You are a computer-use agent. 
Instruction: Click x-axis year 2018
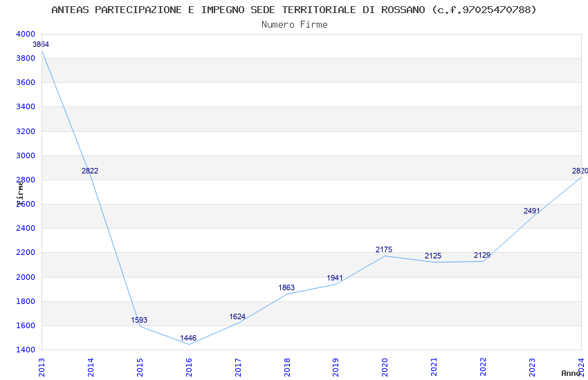[287, 368]
